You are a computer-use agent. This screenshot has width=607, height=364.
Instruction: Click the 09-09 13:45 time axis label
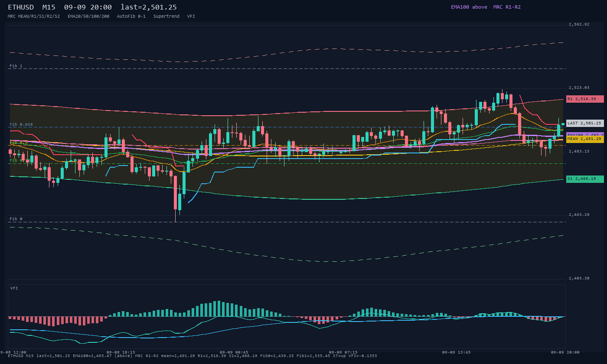pyautogui.click(x=457, y=352)
